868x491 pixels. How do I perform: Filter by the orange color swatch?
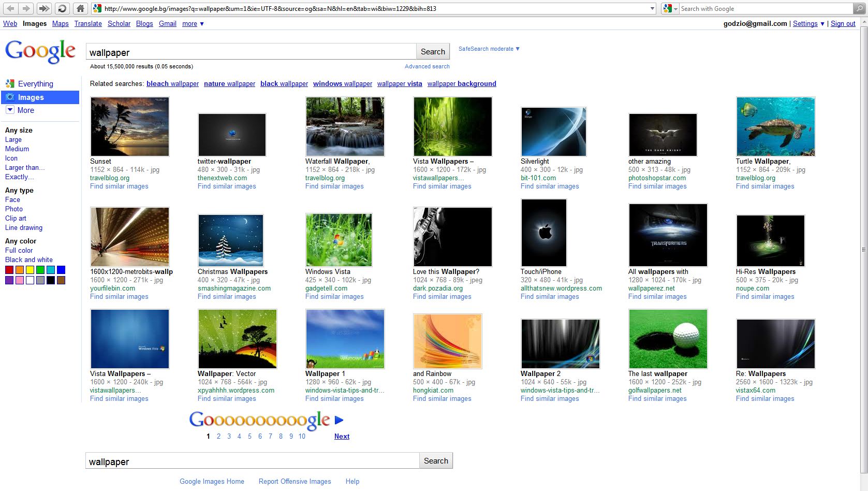point(20,270)
